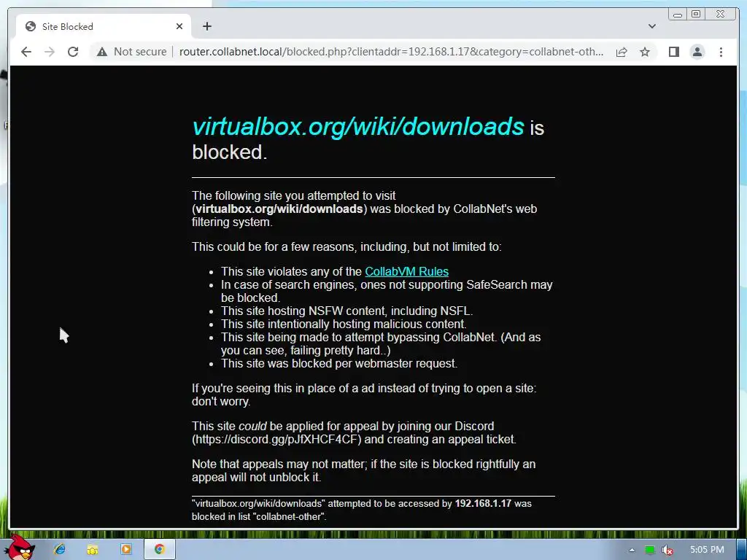Go back to the previous page

pos(26,52)
